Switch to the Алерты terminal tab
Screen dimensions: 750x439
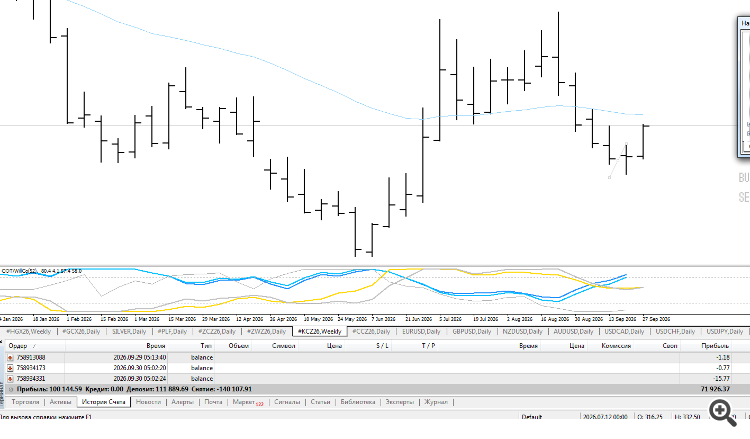point(182,402)
